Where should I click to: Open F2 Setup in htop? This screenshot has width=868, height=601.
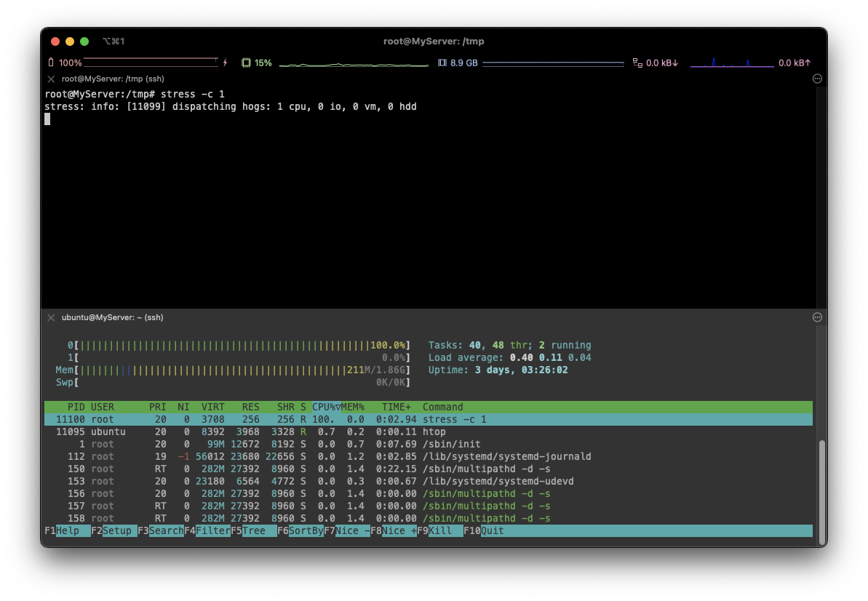114,530
